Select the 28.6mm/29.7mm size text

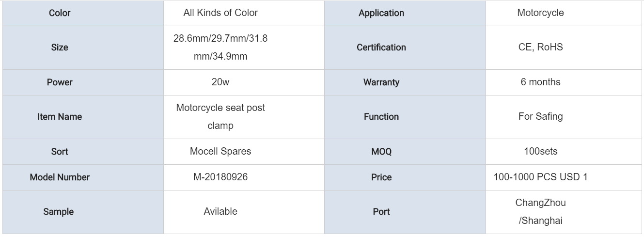tap(220, 47)
